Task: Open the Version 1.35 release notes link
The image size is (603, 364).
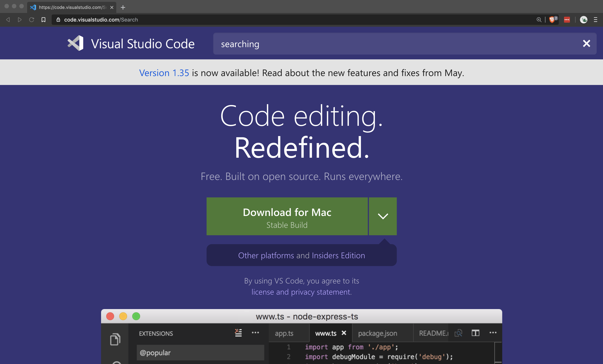Action: pos(164,73)
